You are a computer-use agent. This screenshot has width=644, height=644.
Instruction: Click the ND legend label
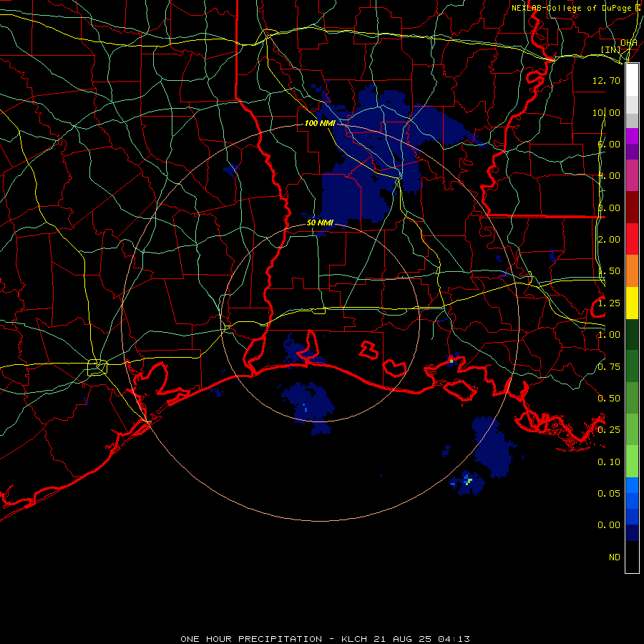point(615,557)
